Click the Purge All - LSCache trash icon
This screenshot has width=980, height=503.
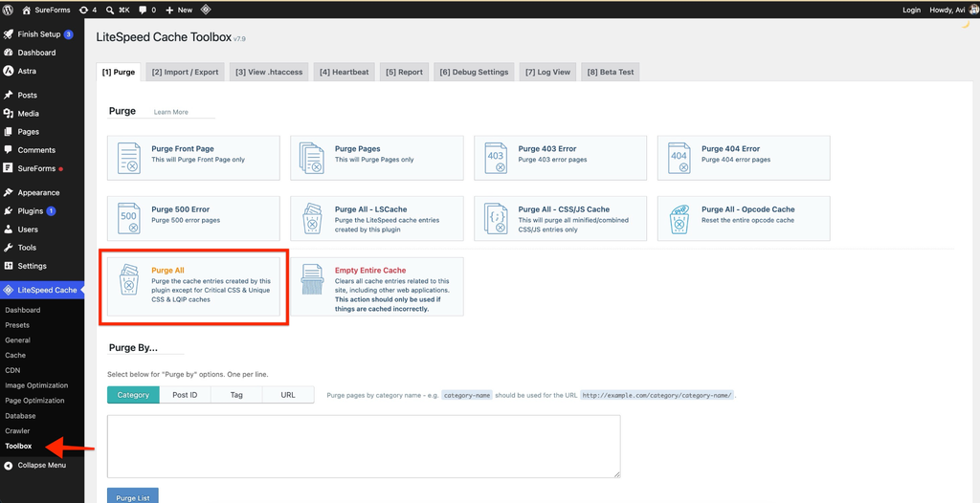point(313,219)
